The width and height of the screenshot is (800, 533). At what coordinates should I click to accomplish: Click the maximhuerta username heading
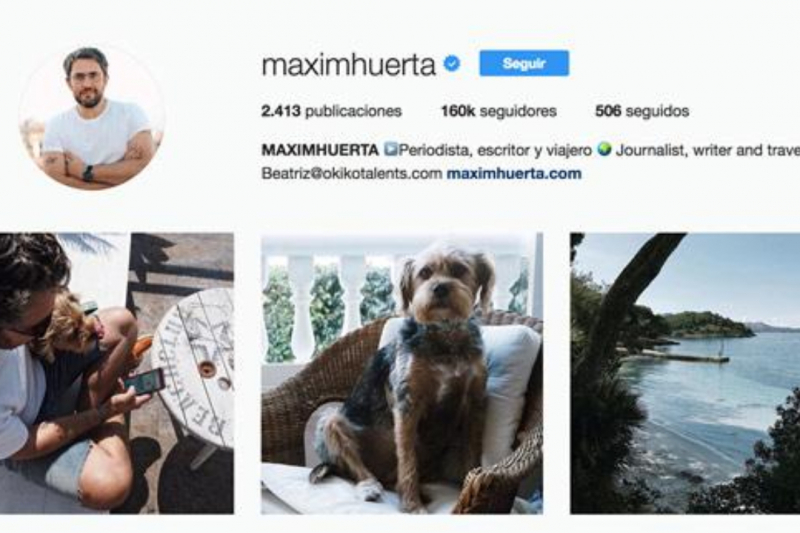(348, 65)
